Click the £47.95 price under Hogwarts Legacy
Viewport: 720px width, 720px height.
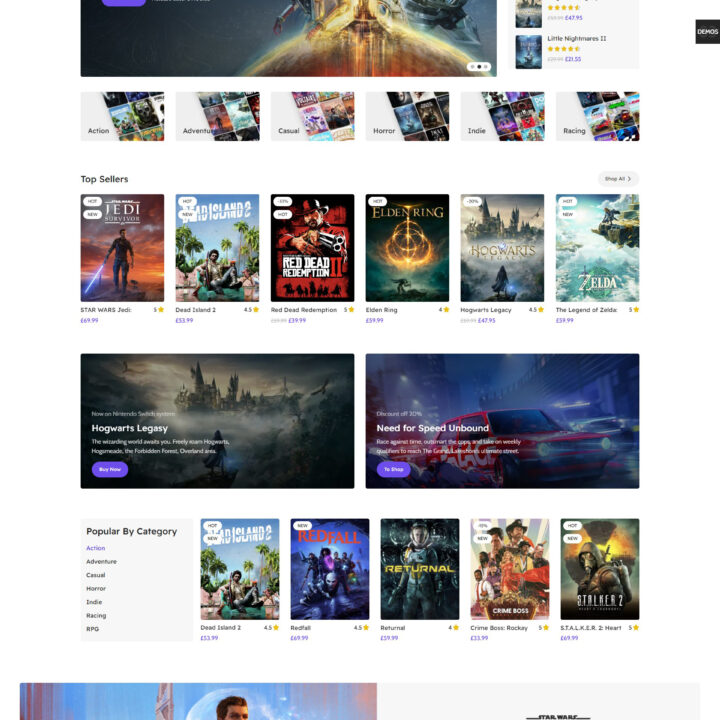coord(487,321)
